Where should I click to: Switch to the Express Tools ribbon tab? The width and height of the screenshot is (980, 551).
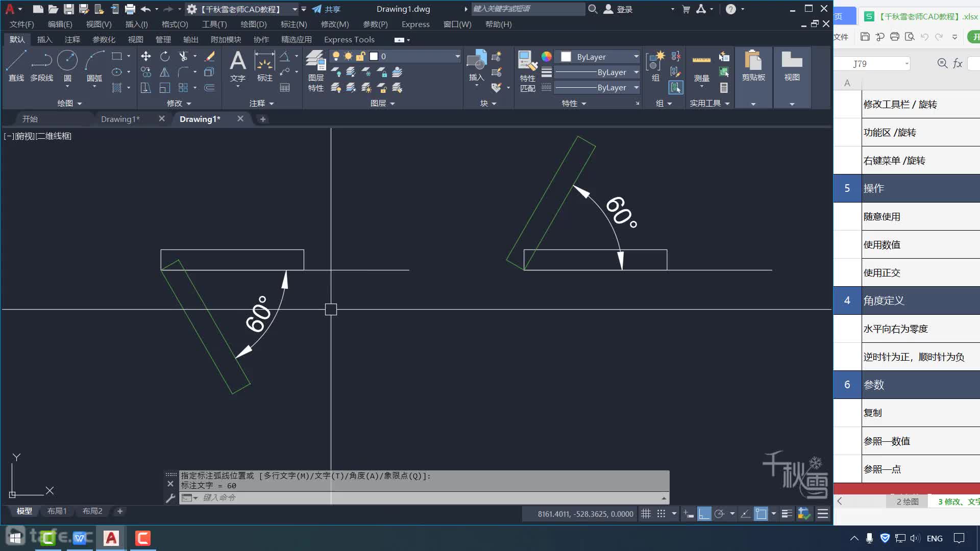pos(349,39)
